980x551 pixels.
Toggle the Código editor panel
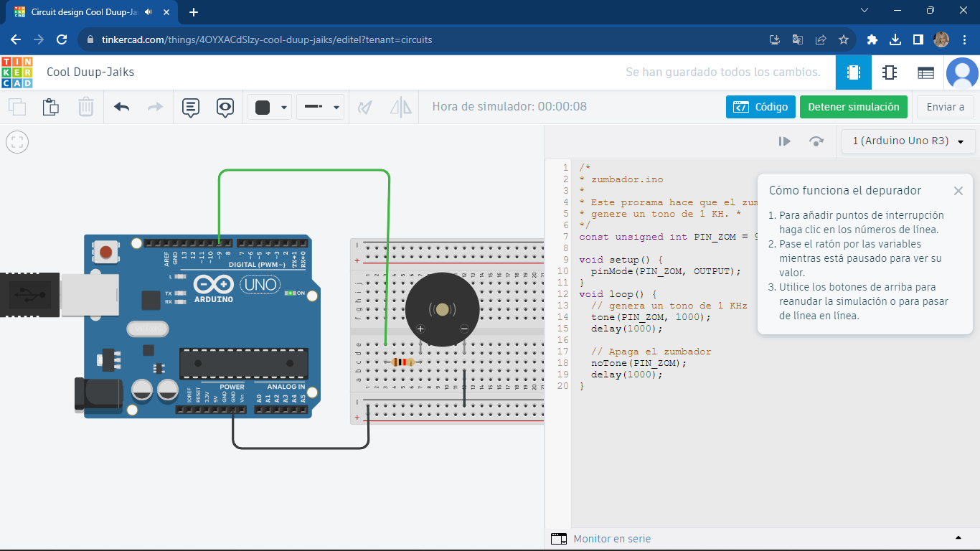tap(760, 107)
